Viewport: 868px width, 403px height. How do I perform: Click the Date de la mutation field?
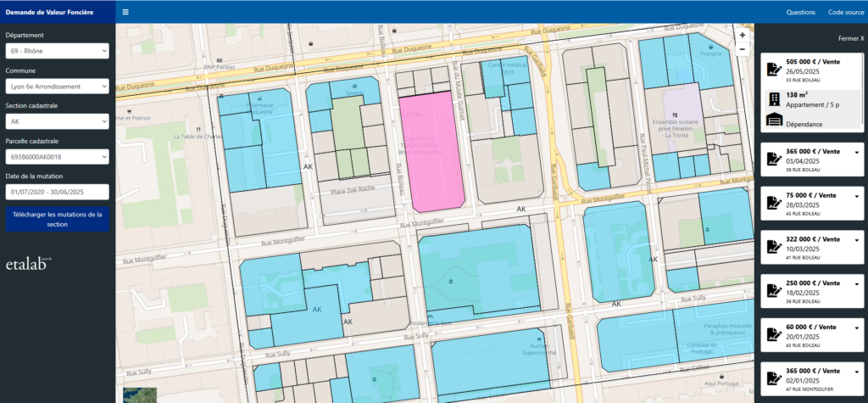point(58,192)
